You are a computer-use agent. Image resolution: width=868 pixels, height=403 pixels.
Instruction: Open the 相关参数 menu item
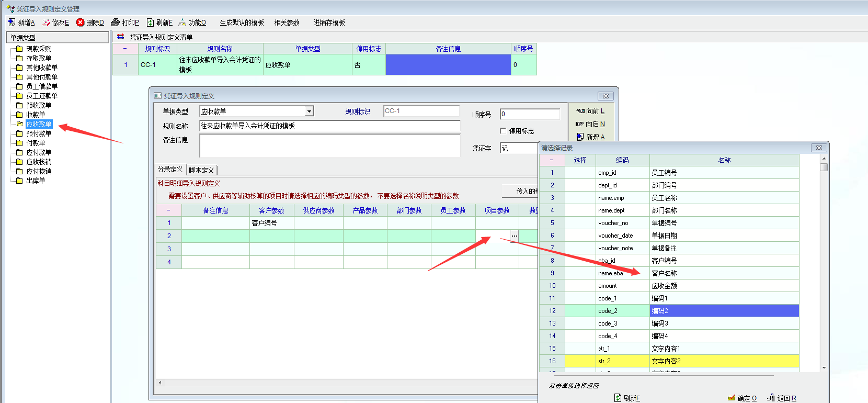(x=287, y=23)
